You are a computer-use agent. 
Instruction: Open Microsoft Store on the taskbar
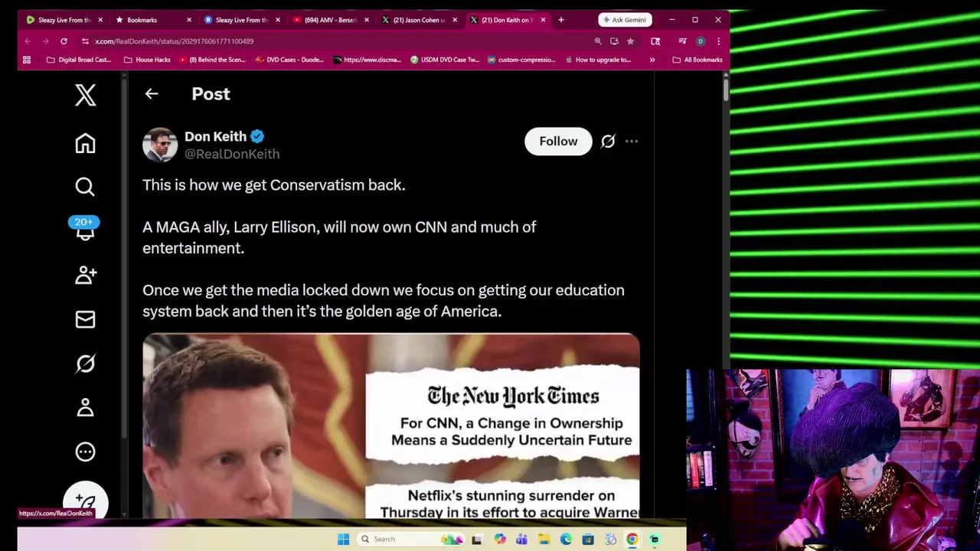588,539
